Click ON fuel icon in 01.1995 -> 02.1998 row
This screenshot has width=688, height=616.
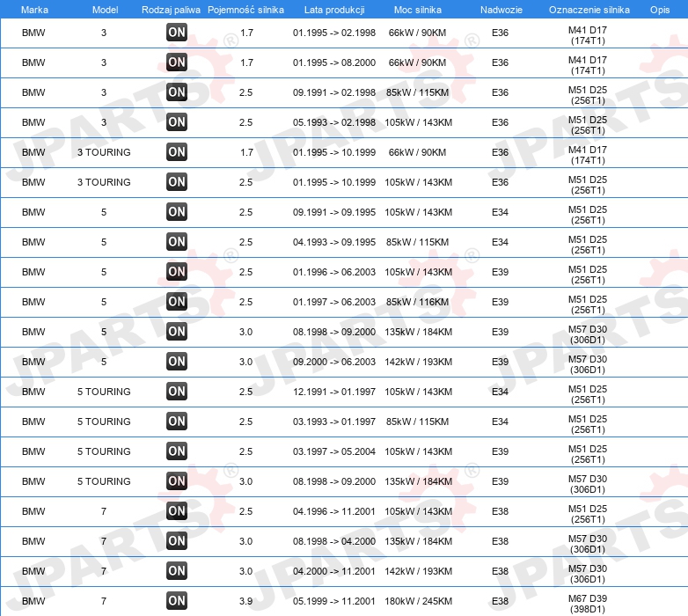coord(177,33)
